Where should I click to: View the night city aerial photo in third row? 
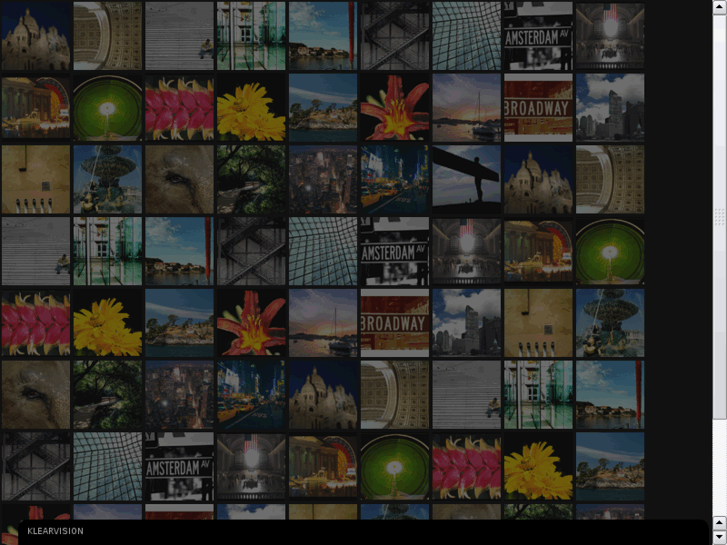(323, 180)
